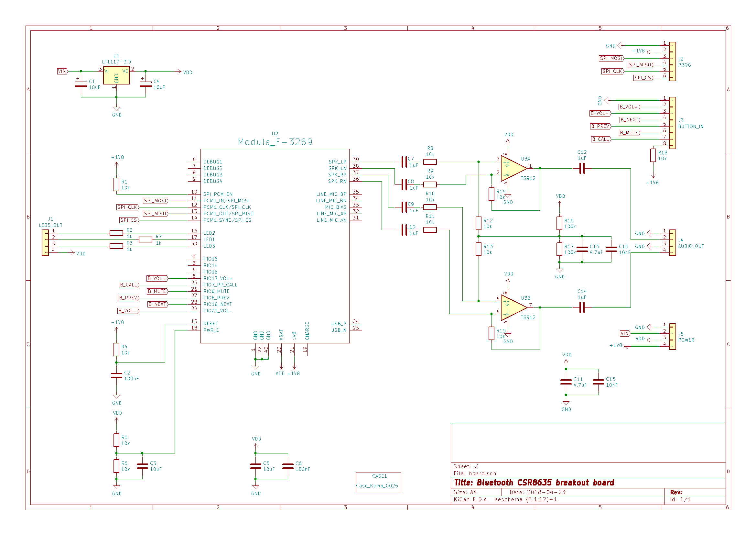Click the Module_F-3289 title text
This screenshot has width=756, height=535.
coord(275,142)
